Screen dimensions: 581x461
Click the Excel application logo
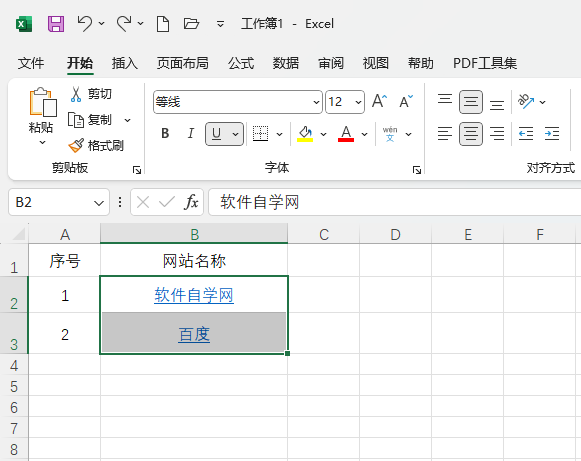[24, 24]
